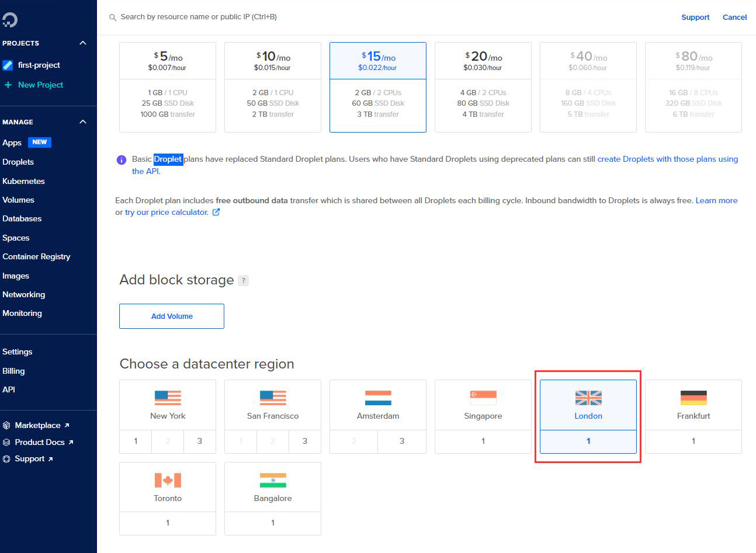Image resolution: width=756 pixels, height=553 pixels.
Task: Click the Cancel link at top right
Action: [735, 18]
